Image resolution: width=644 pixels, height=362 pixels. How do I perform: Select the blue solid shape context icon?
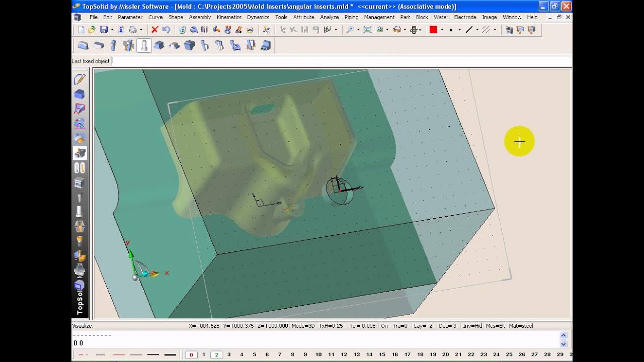click(x=79, y=94)
